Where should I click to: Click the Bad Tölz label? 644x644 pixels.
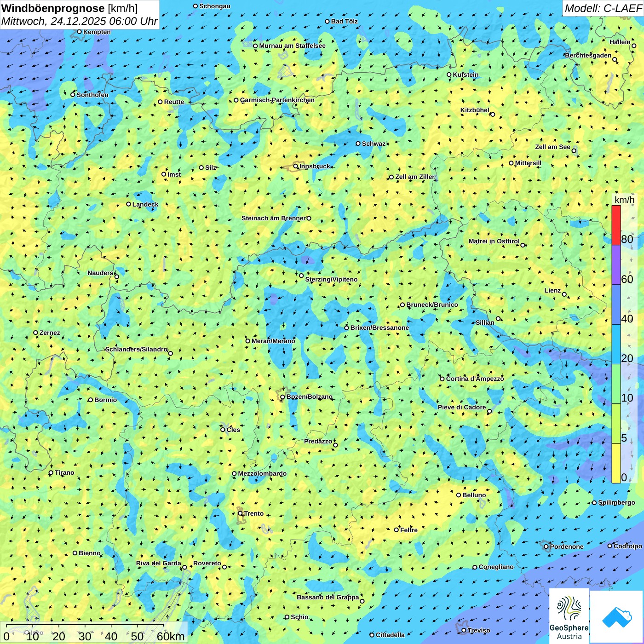[344, 21]
